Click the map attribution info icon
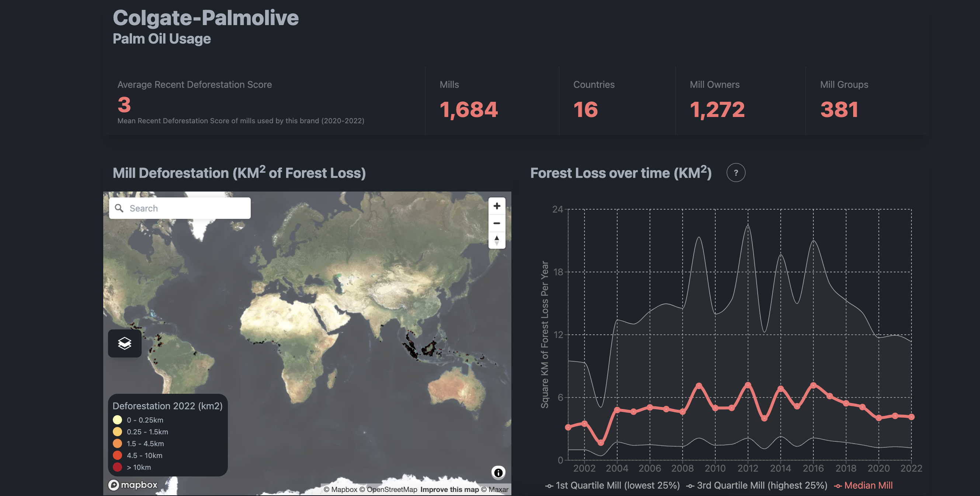The image size is (980, 496). (498, 472)
